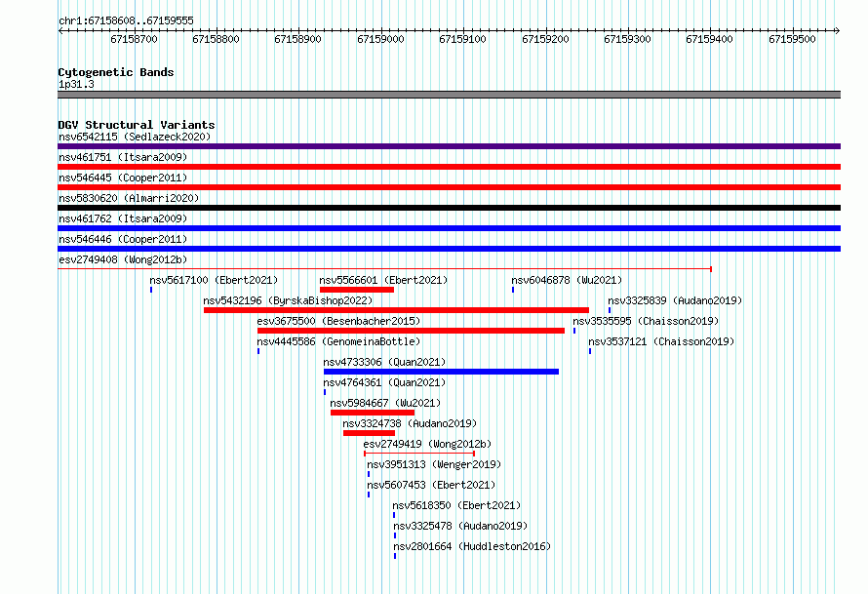
Task: Open the nsv461751 (Itsara2009) label
Action: pyautogui.click(x=123, y=157)
